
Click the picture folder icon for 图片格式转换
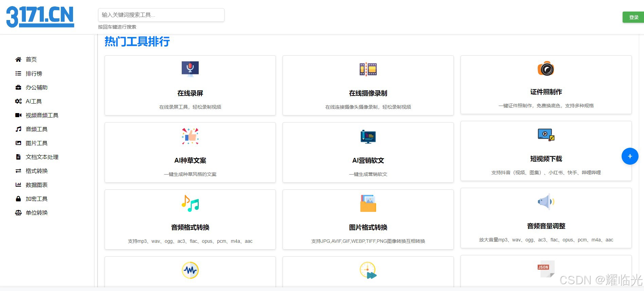tap(368, 203)
